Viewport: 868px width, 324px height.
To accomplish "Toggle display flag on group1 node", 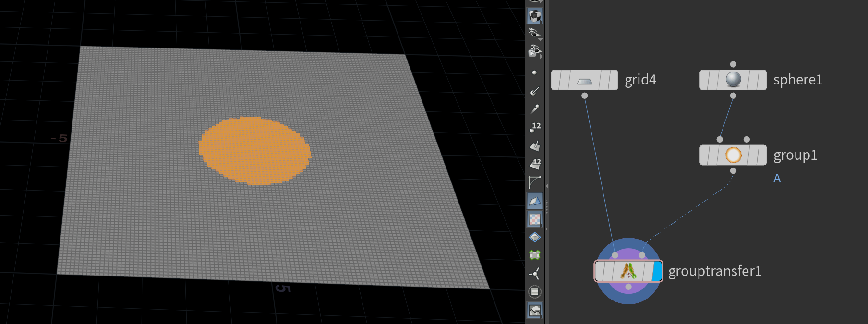I will point(762,155).
